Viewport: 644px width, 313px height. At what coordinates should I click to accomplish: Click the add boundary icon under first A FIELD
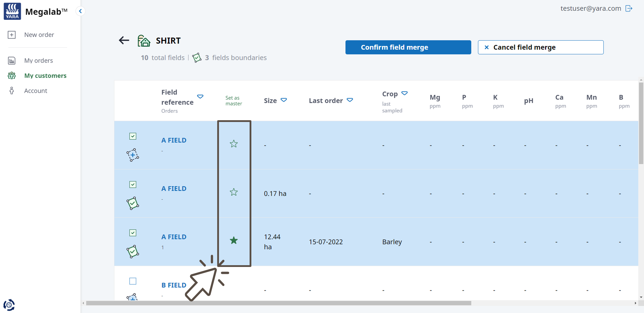[x=133, y=155]
